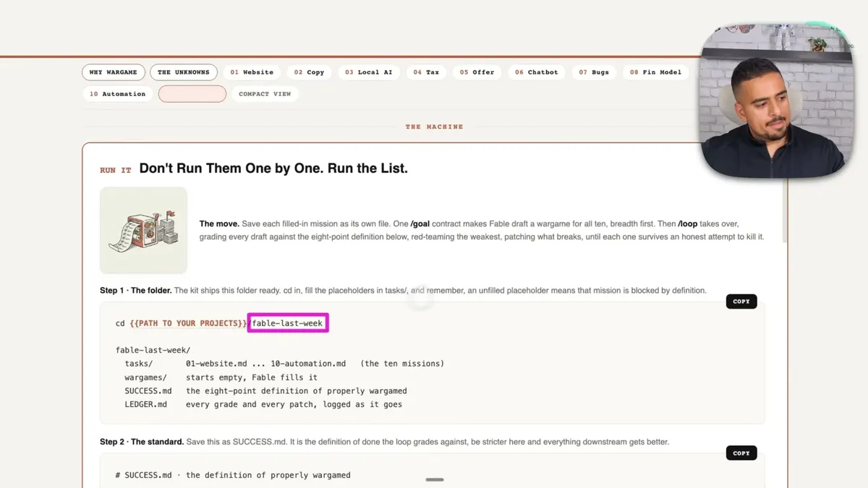Click 'every grade and every patch, logged as it goes'
The image size is (868, 488).
click(294, 404)
